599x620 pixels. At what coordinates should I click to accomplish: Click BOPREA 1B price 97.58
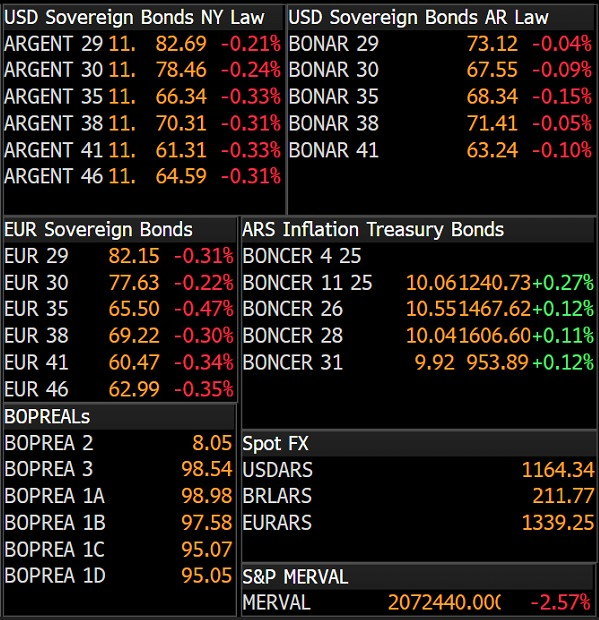pos(207,523)
